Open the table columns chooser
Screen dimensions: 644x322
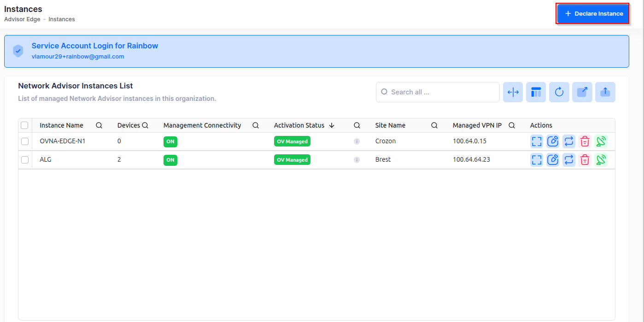click(x=536, y=92)
